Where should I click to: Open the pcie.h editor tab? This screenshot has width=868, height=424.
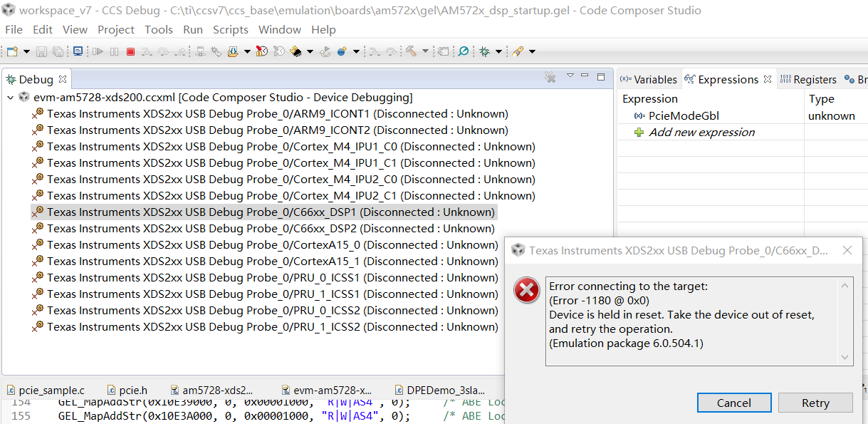127,390
